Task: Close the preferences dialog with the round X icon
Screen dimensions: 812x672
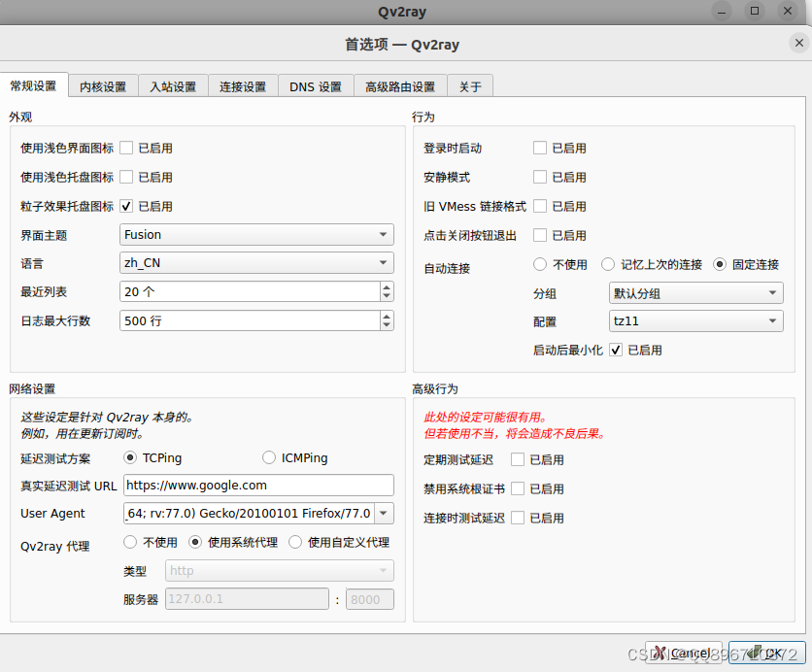Action: pyautogui.click(x=799, y=43)
